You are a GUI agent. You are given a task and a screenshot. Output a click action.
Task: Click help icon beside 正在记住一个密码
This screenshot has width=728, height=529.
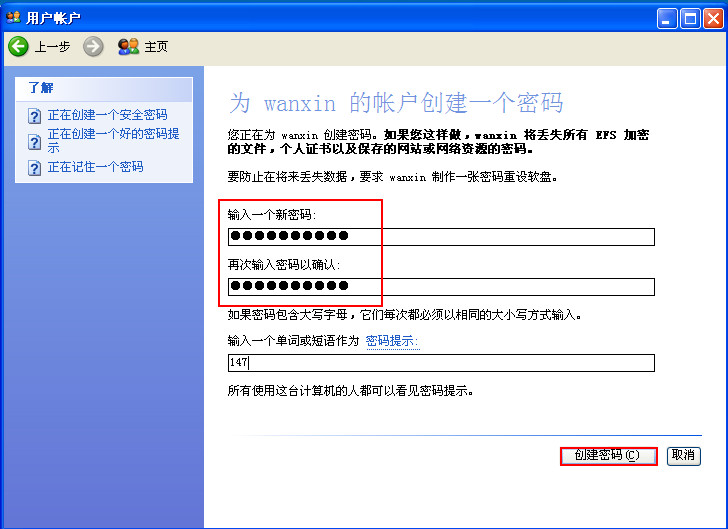34,168
